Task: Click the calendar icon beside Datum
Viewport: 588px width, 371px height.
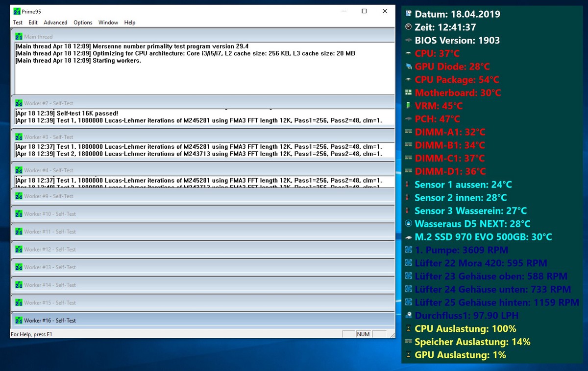Action: point(409,14)
